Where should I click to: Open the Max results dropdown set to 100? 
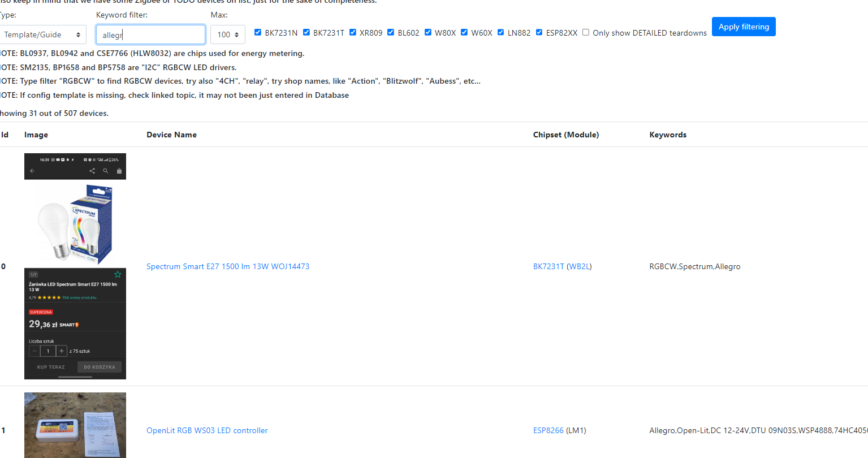click(x=228, y=34)
